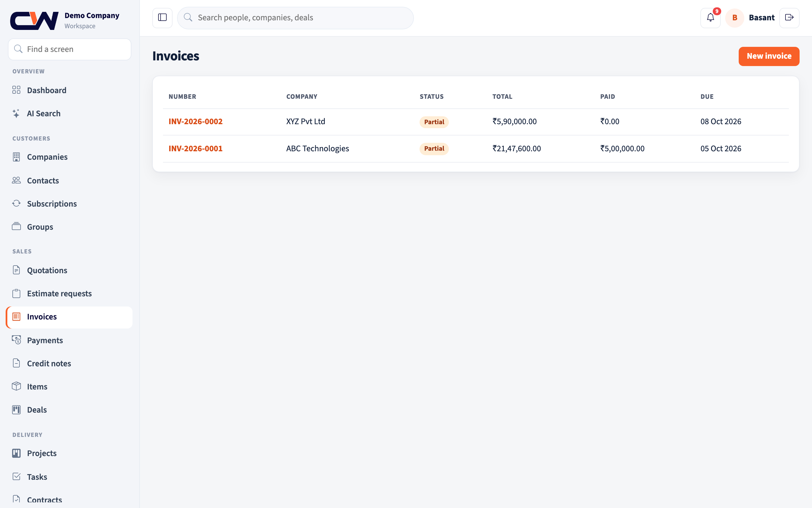Viewport: 812px width, 508px height.
Task: Click the Dashboard grid icon
Action: tap(16, 90)
